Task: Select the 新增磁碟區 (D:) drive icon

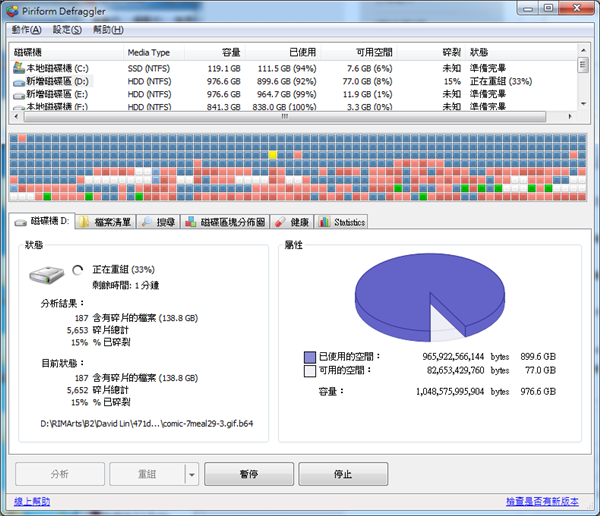Action: click(19, 82)
